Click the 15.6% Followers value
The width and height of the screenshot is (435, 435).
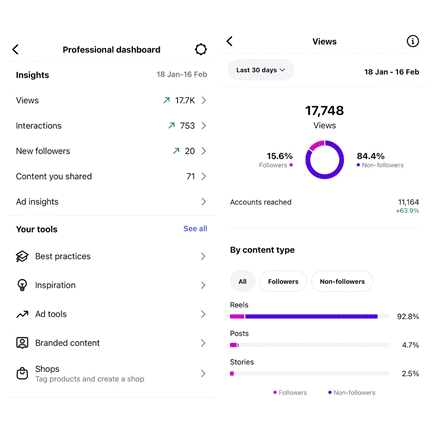280,156
